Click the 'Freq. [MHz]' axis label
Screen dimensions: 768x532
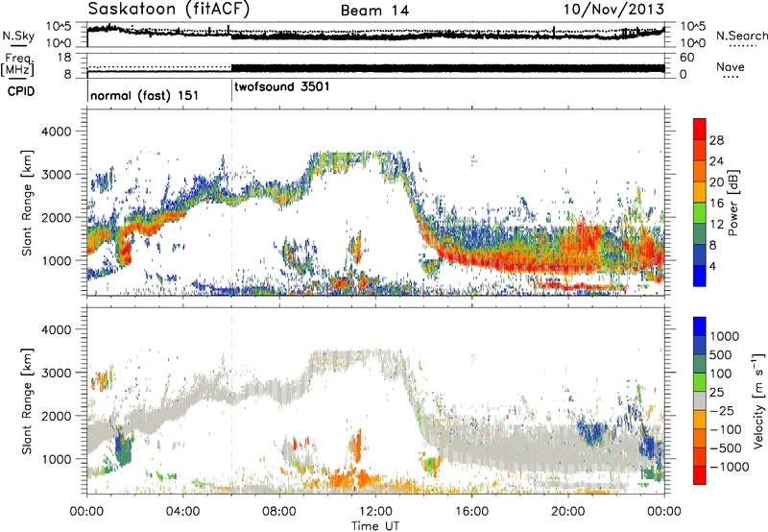pyautogui.click(x=17, y=64)
